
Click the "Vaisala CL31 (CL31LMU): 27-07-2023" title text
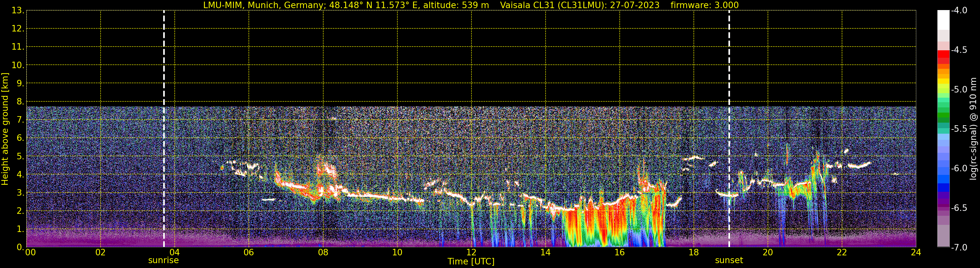580,5
